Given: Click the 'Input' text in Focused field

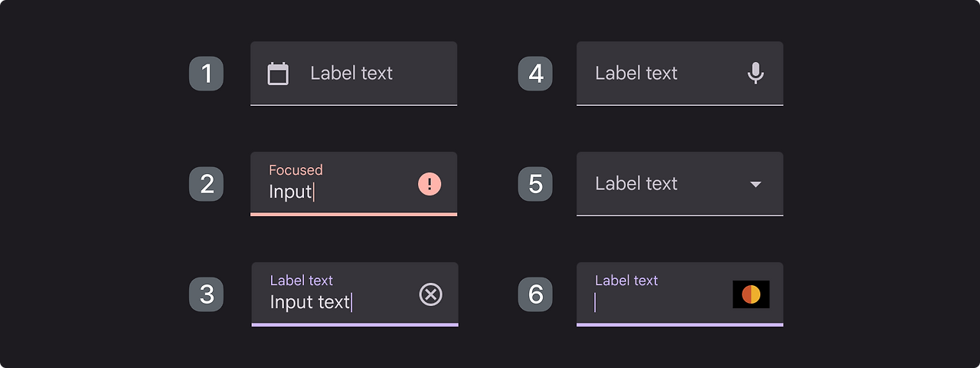Looking at the screenshot, I should pyautogui.click(x=290, y=192).
